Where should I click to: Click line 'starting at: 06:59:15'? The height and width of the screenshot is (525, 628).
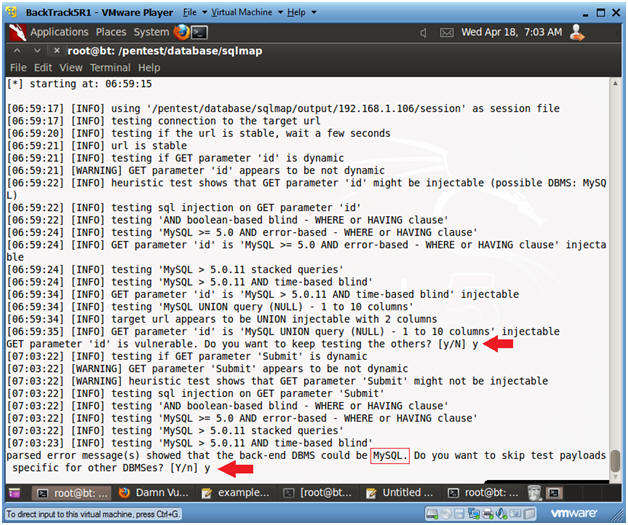coord(79,84)
